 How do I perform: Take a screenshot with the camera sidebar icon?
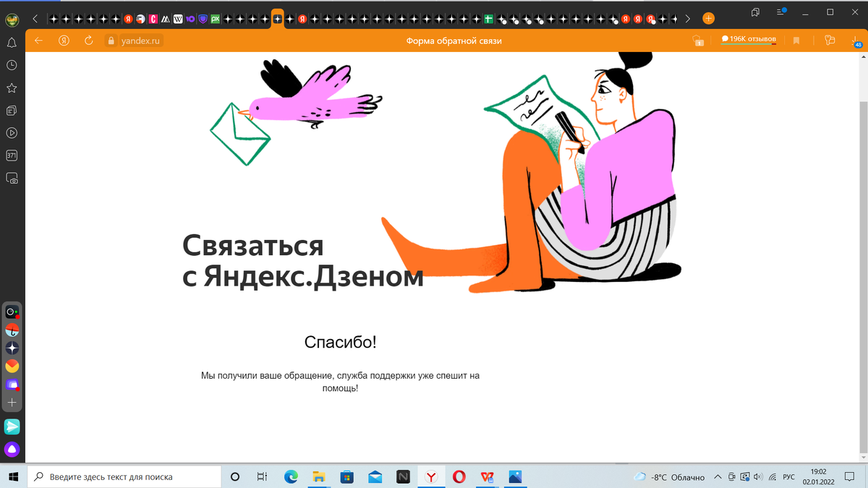[x=11, y=178]
